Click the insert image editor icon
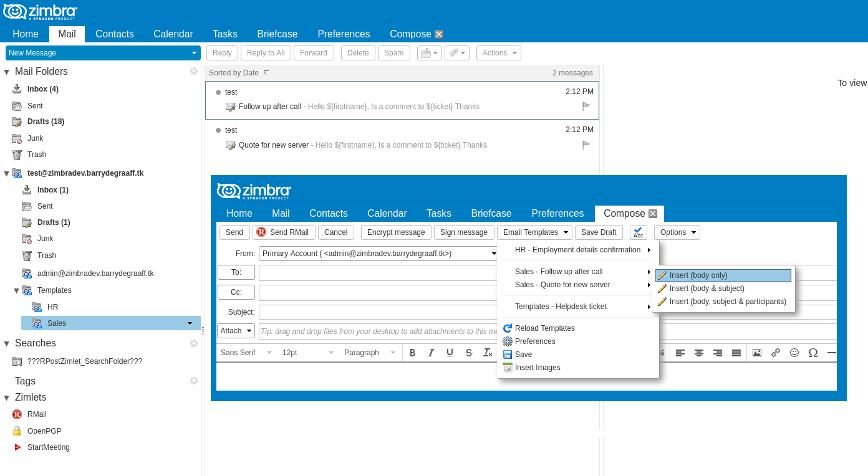The height and width of the screenshot is (476, 868). [757, 353]
